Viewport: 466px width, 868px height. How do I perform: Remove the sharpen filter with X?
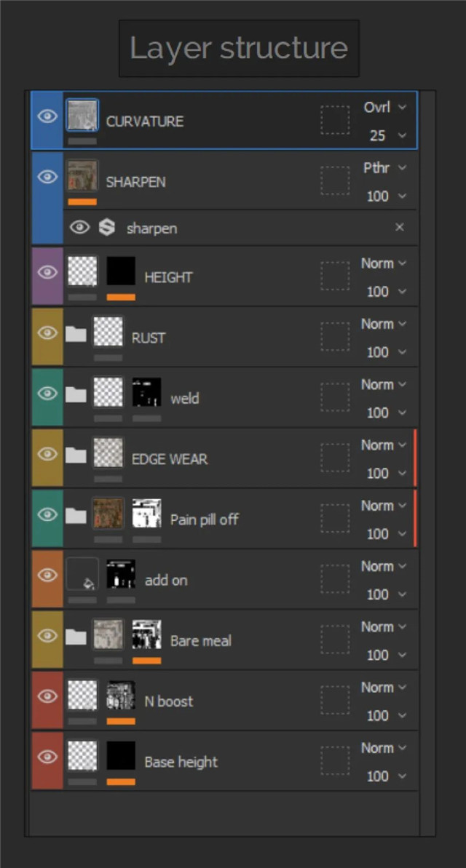point(399,228)
